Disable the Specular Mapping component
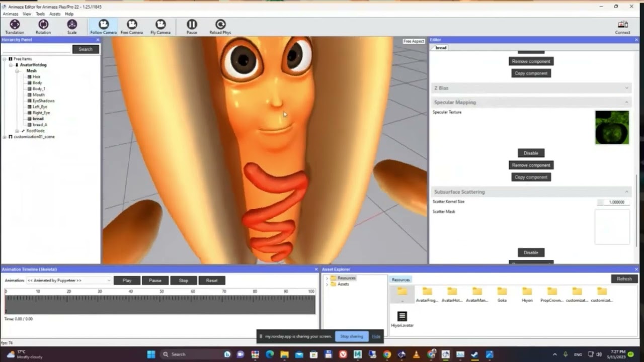 (x=531, y=153)
